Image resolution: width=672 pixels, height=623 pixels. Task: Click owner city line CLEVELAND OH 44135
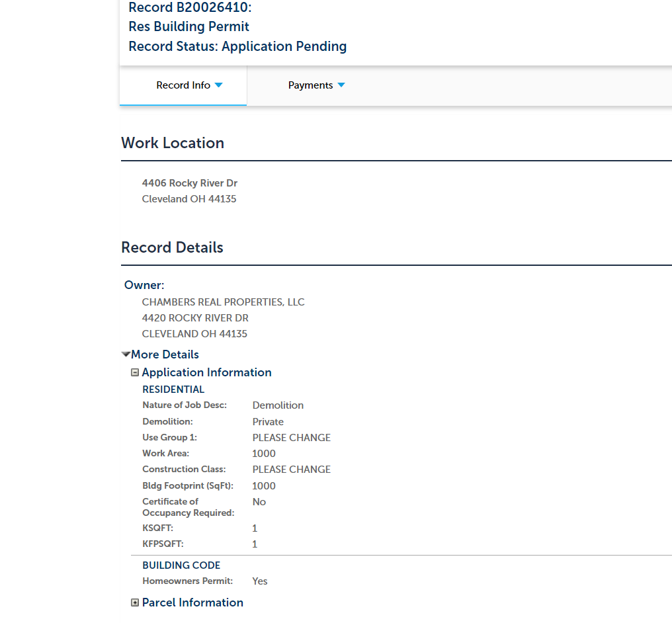[194, 334]
